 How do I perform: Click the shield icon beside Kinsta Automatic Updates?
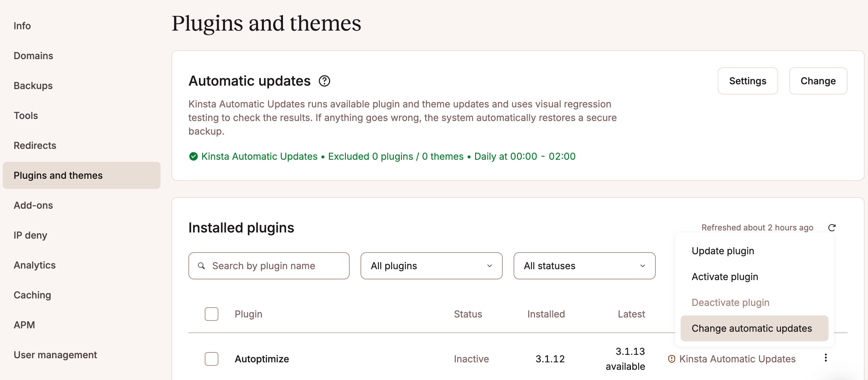tap(671, 359)
